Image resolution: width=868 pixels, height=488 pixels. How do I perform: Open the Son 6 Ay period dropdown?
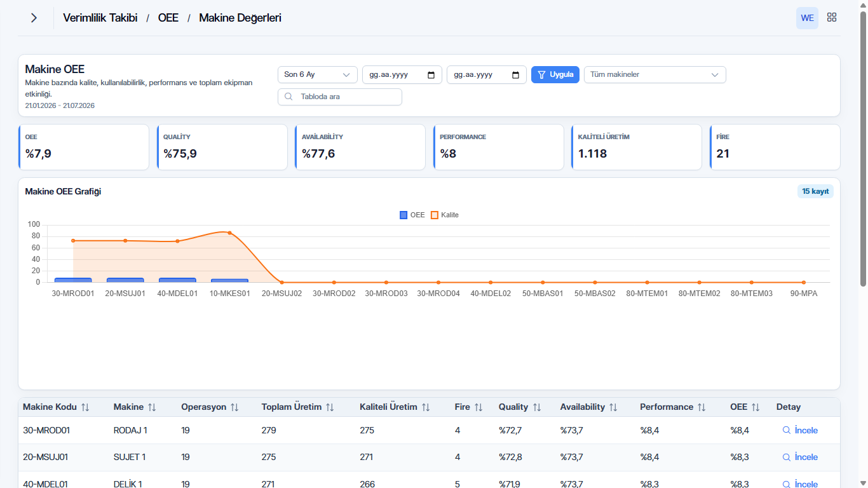coord(318,75)
